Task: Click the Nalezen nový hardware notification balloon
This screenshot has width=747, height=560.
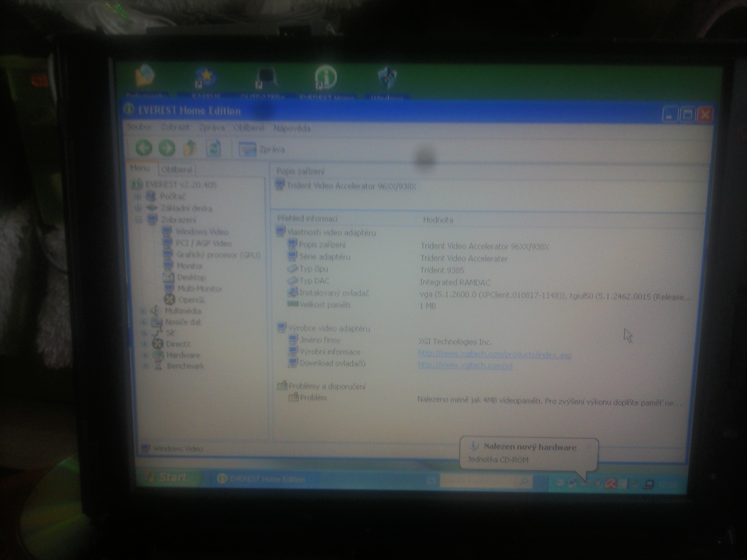Action: click(x=529, y=453)
